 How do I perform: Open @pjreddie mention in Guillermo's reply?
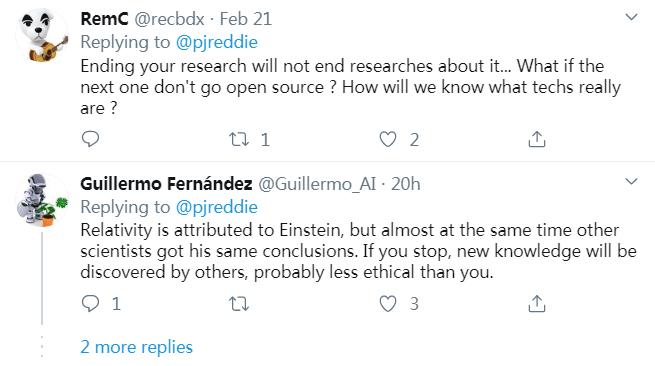coord(217,207)
